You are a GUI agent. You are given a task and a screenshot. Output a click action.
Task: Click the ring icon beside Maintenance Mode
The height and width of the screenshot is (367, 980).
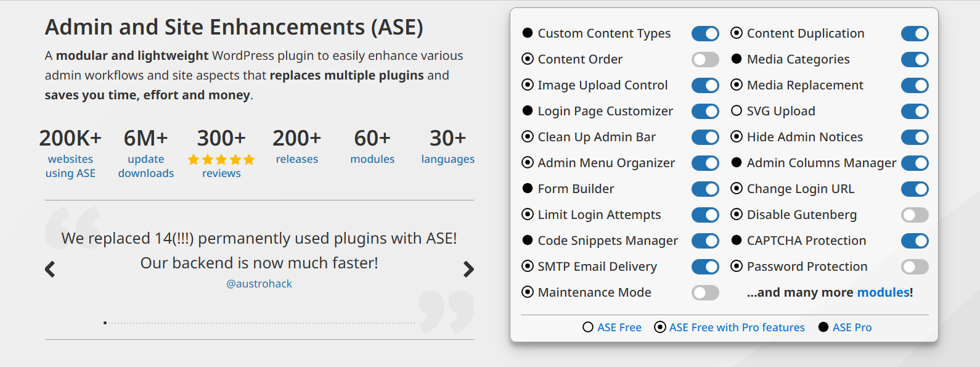[528, 292]
